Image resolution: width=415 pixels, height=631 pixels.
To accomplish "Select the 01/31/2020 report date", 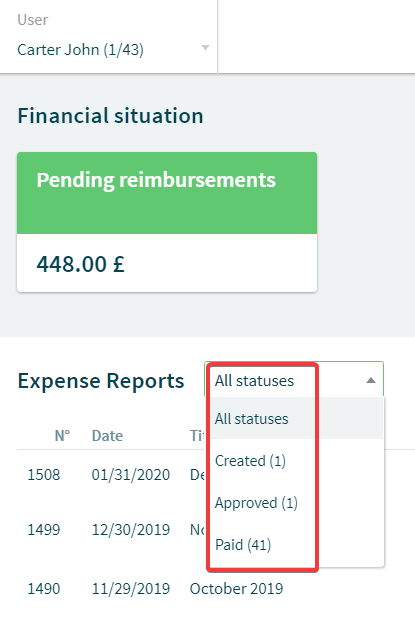I will coord(131,474).
